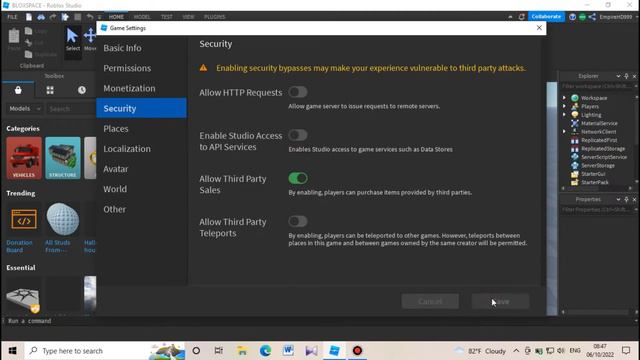Switch to the PLUGINS ribbon tab
The height and width of the screenshot is (360, 640).
click(215, 17)
